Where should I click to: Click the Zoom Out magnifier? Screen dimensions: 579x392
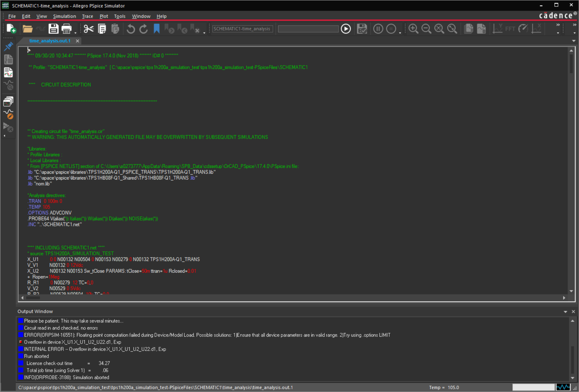click(x=426, y=29)
